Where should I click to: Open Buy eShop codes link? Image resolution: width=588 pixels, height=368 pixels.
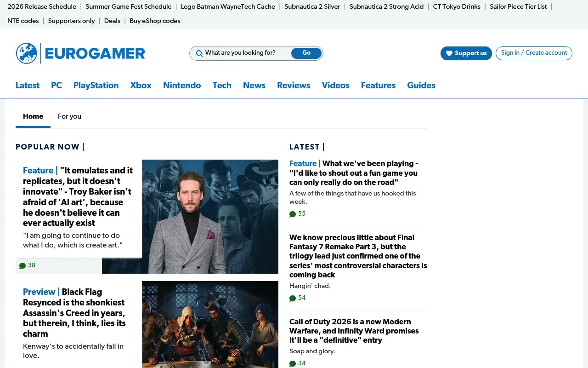tap(155, 21)
